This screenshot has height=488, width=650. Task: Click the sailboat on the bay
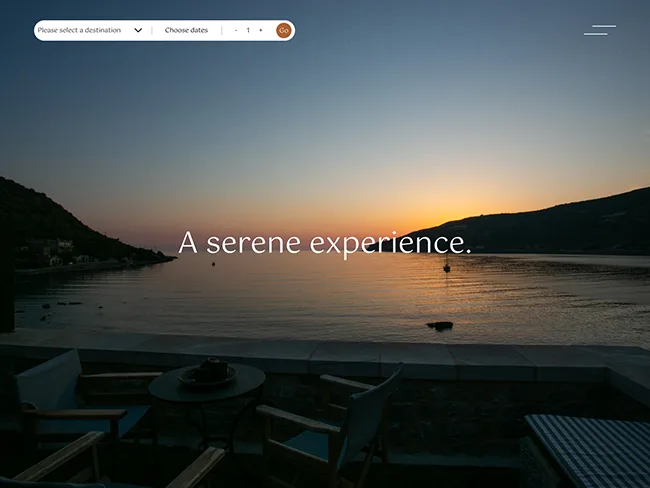(446, 265)
